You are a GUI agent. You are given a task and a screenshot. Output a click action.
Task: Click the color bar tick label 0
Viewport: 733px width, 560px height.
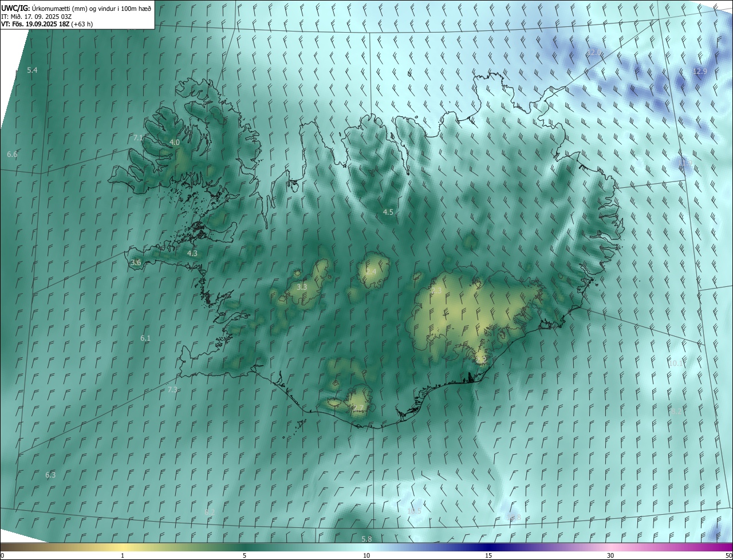[x=2, y=555]
